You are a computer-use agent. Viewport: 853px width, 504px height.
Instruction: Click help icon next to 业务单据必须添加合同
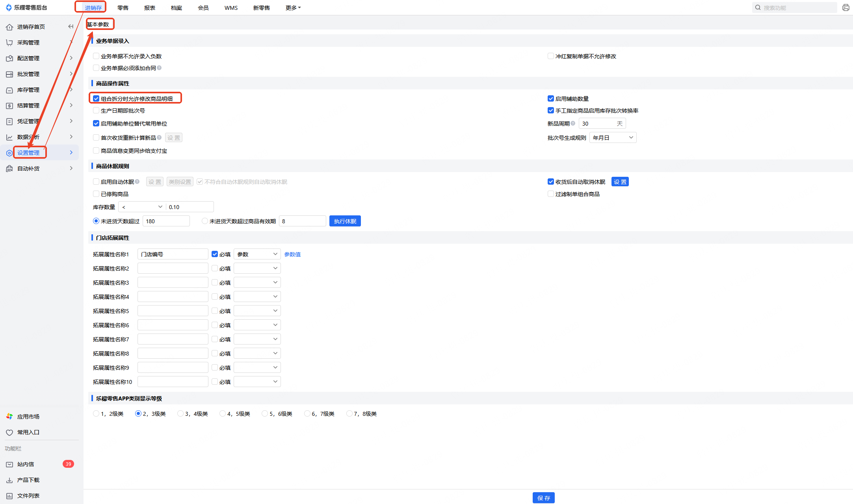(159, 68)
